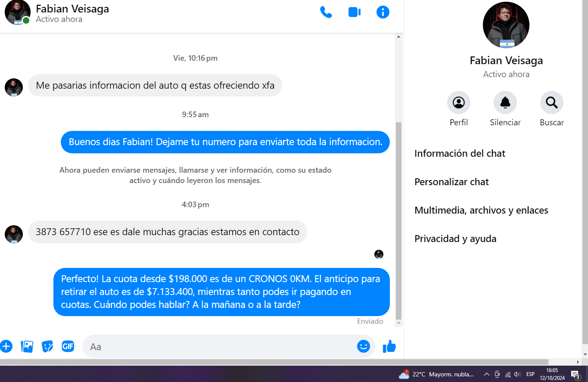
Task: Open the sticker picker
Action: pos(47,346)
